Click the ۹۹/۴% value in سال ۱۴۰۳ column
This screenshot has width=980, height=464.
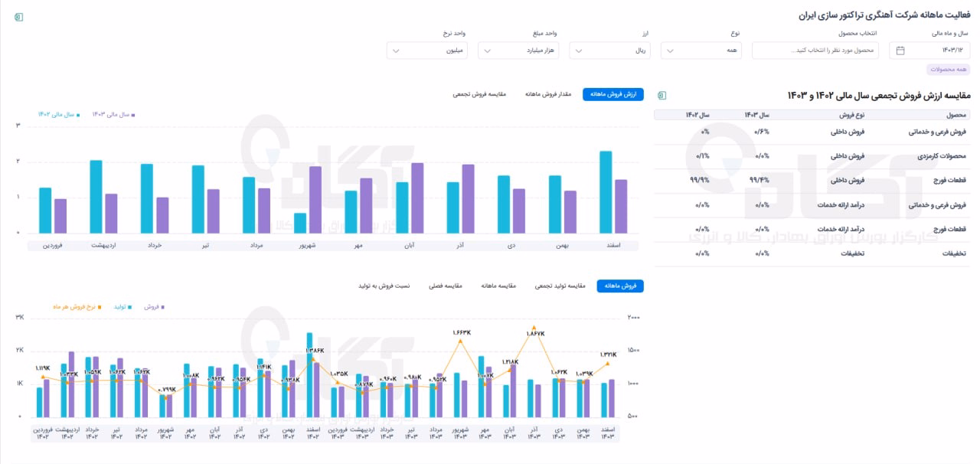[761, 181]
